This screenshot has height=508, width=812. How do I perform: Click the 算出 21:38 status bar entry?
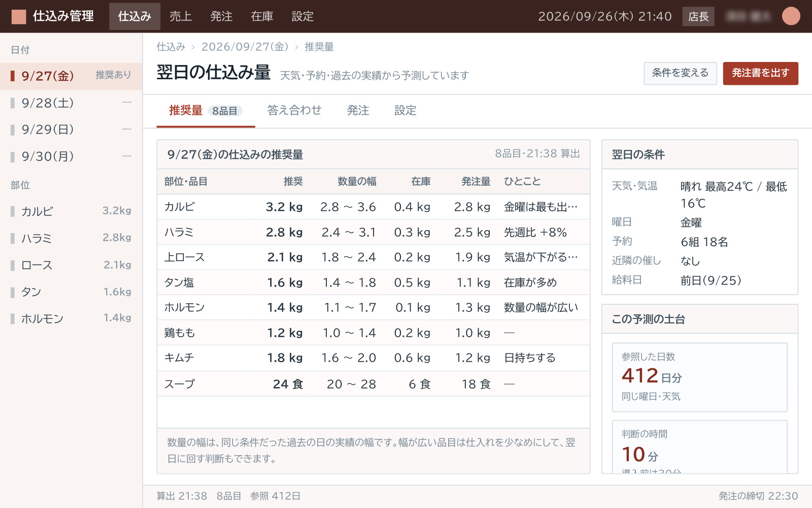click(x=182, y=496)
